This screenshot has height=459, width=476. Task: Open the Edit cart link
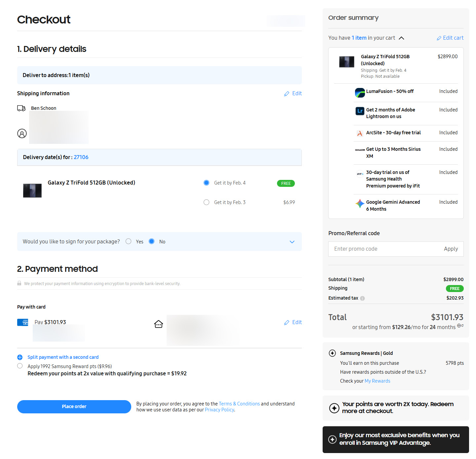[450, 38]
